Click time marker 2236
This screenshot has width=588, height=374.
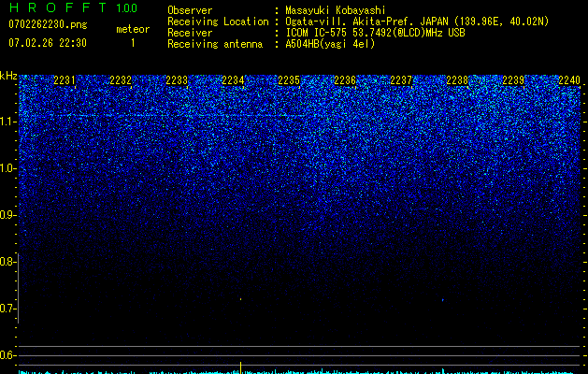[345, 80]
